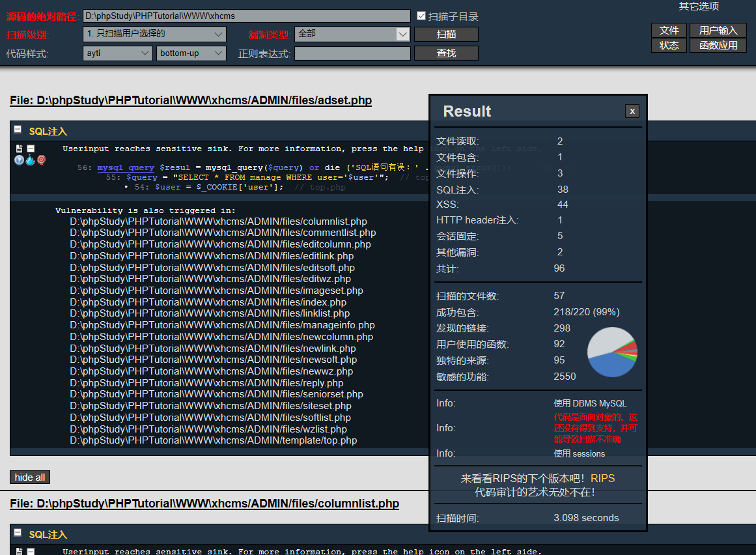This screenshot has height=555, width=756.
Task: Collapse the first SQL注入 section under adset.php
Action: [x=18, y=129]
